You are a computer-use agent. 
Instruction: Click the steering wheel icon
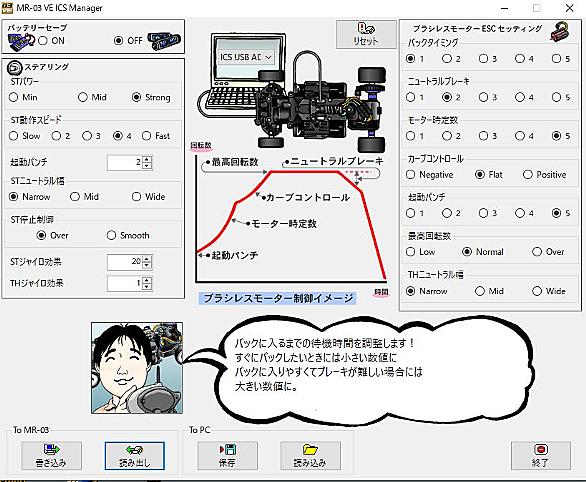coord(15,68)
